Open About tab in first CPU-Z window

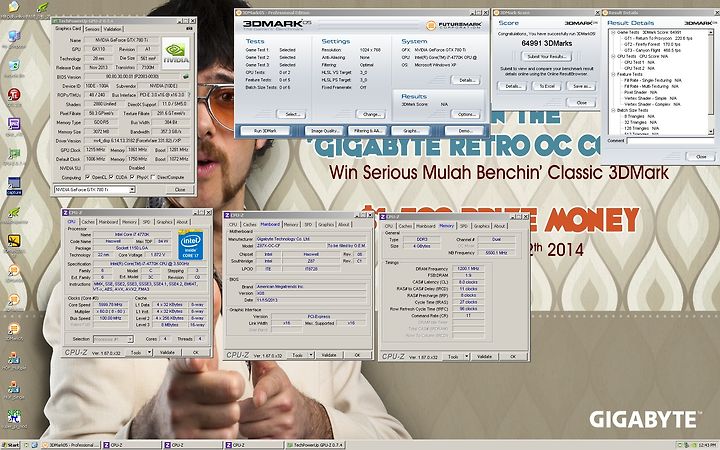pos(182,222)
